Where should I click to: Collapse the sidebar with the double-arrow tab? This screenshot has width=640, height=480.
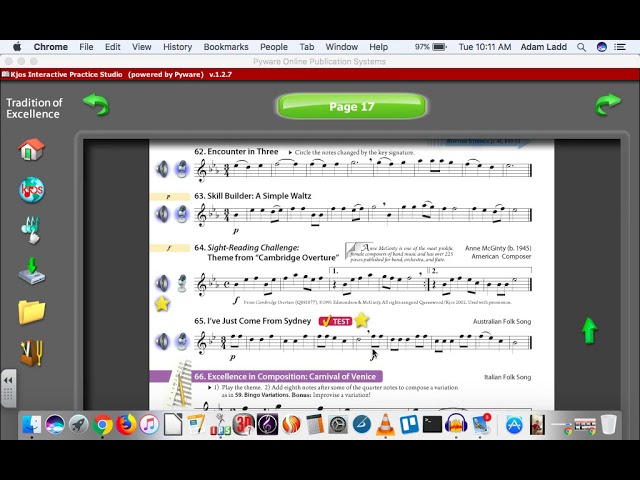click(x=9, y=388)
